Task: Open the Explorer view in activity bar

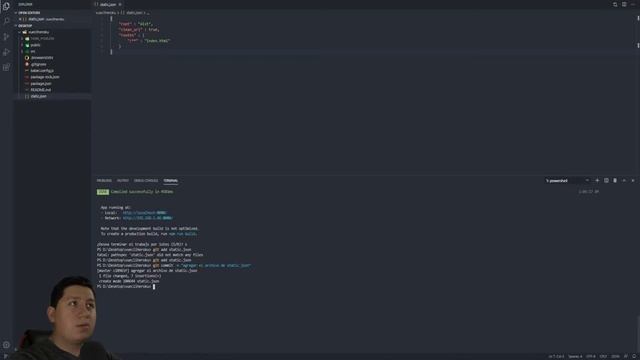Action: [6, 6]
